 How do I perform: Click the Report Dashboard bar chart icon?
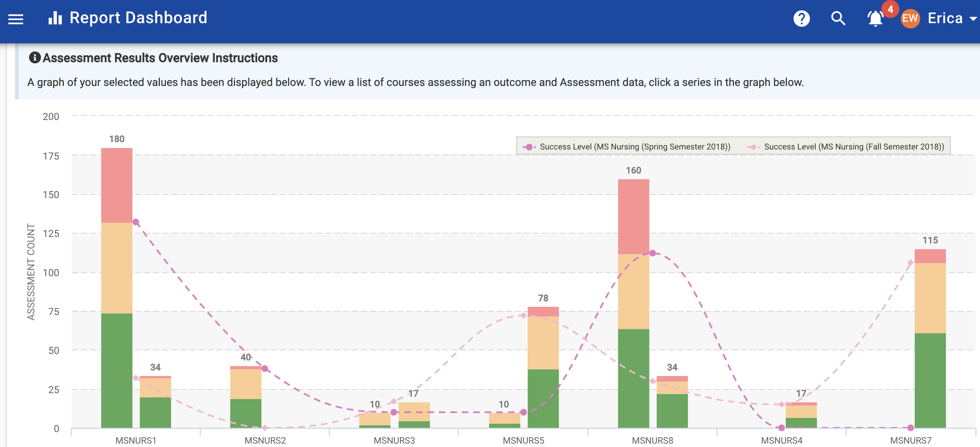(55, 18)
